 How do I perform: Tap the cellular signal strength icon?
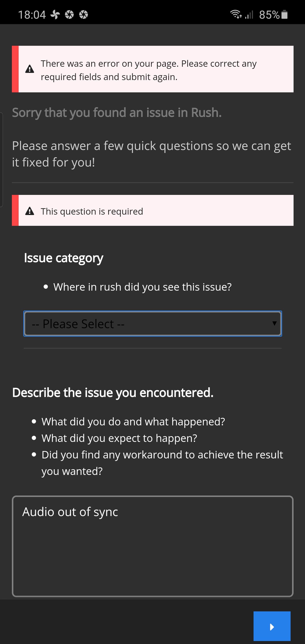click(x=249, y=15)
